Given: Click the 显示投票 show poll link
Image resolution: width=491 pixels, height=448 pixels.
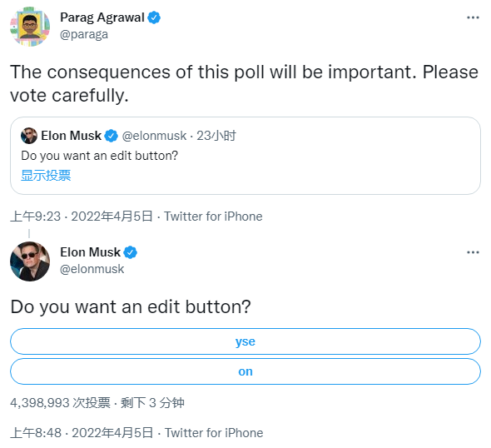Looking at the screenshot, I should point(46,175).
